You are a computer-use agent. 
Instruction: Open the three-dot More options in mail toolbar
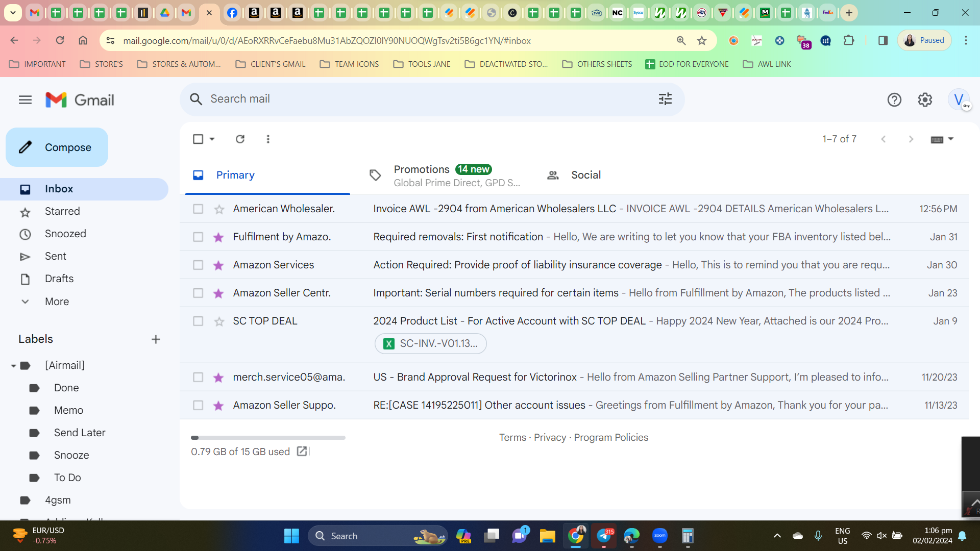click(x=268, y=139)
